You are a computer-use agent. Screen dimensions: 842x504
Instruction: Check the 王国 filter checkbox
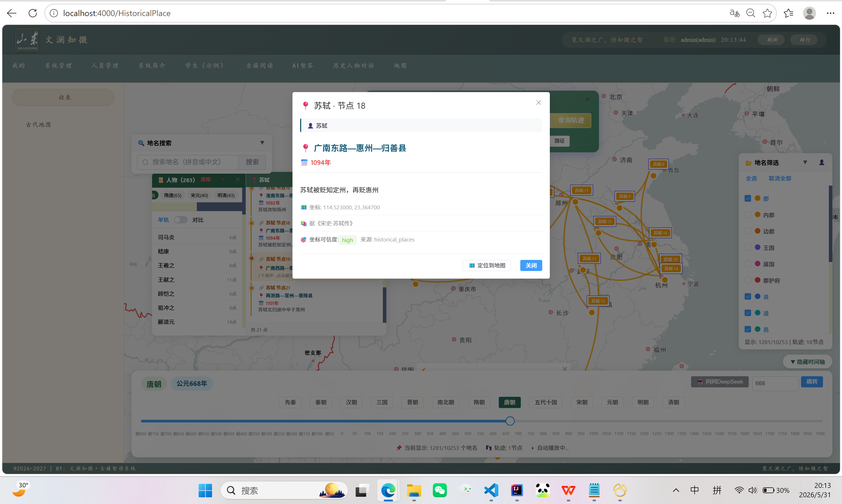click(x=748, y=247)
